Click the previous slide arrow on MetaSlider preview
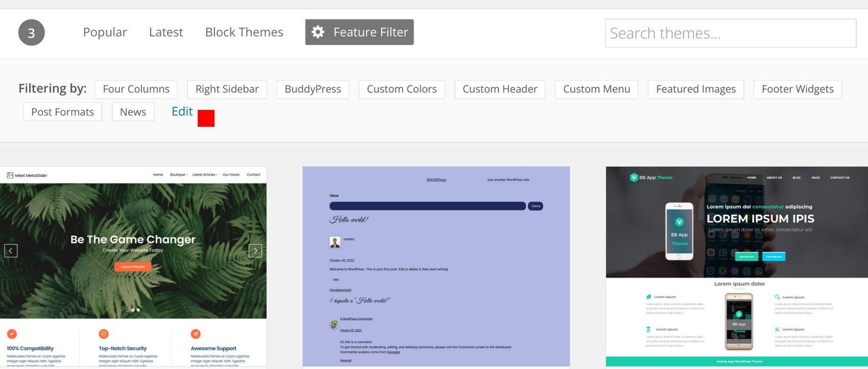The image size is (868, 369). click(x=11, y=251)
